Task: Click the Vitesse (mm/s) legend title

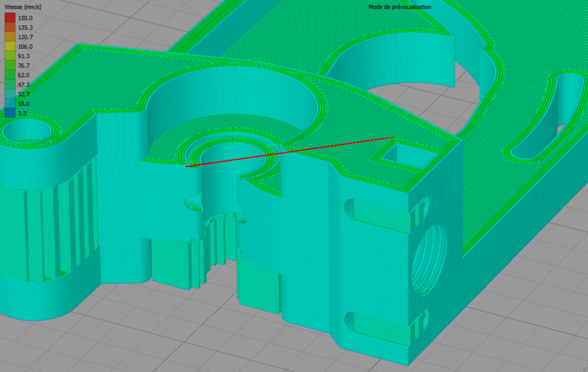Action: pos(23,7)
